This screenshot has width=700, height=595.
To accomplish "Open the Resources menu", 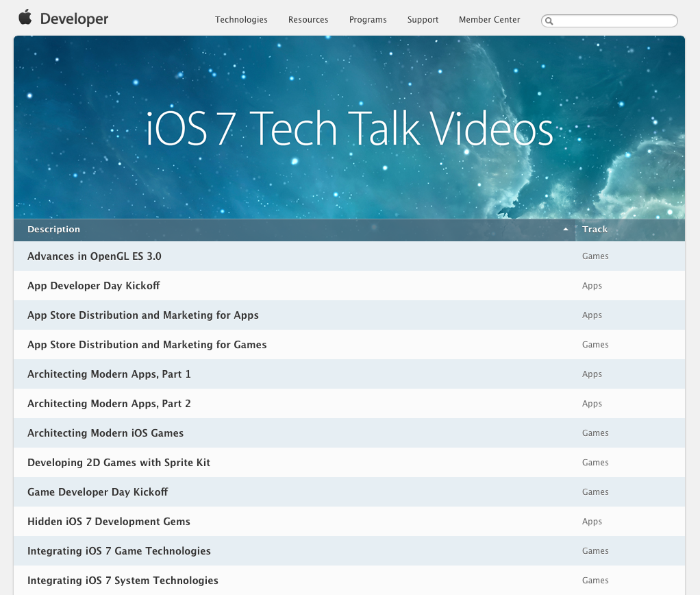I will click(308, 20).
